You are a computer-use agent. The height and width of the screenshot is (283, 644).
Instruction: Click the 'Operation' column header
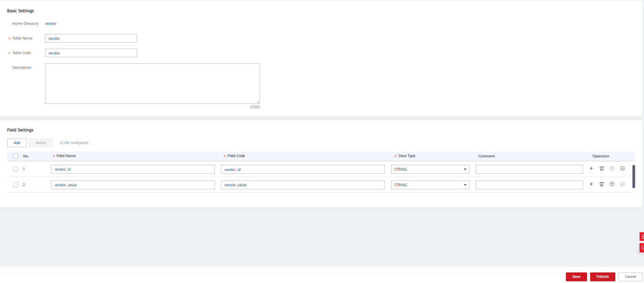601,156
